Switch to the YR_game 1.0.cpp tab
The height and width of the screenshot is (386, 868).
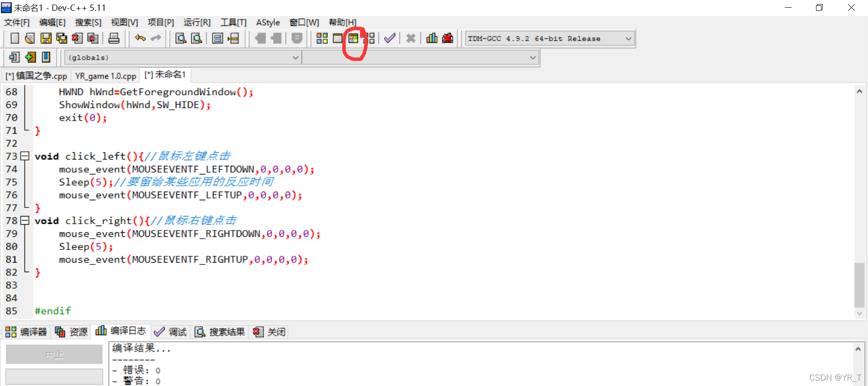105,76
